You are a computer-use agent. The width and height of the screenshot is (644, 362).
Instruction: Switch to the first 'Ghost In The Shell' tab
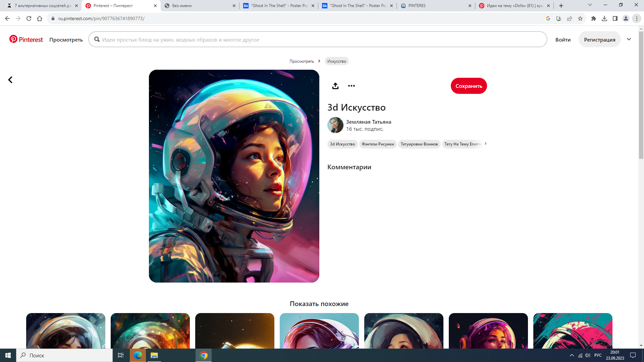tap(279, 6)
